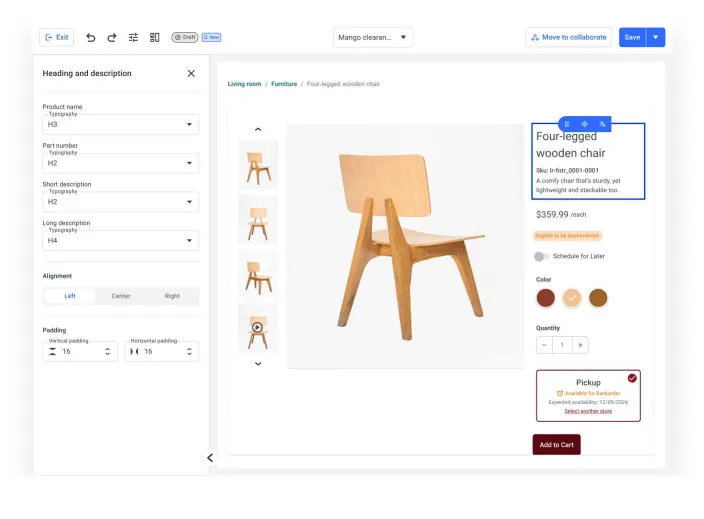Open the settings sliders icon in toolbar
This screenshot has width=704, height=519.
[133, 37]
